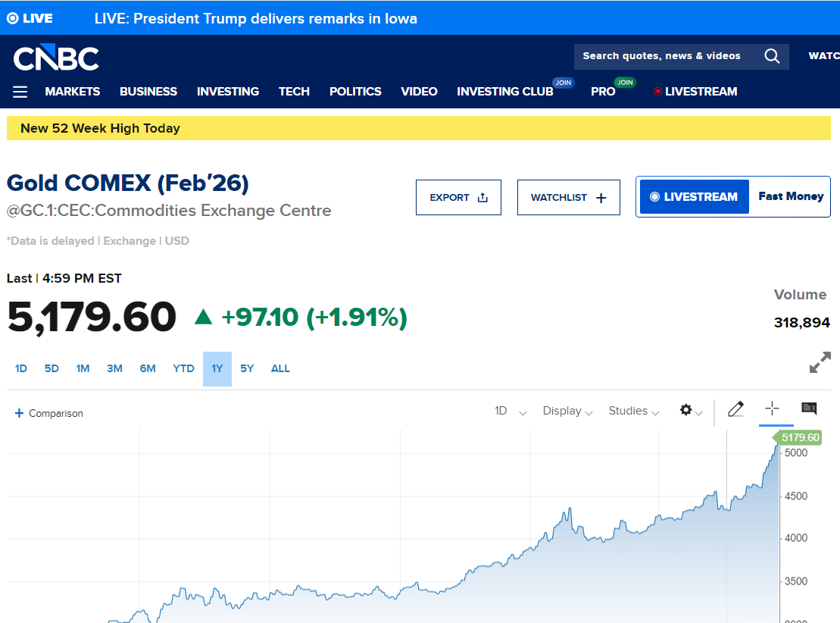This screenshot has height=623, width=840.
Task: Go to PRO section
Action: [x=603, y=92]
